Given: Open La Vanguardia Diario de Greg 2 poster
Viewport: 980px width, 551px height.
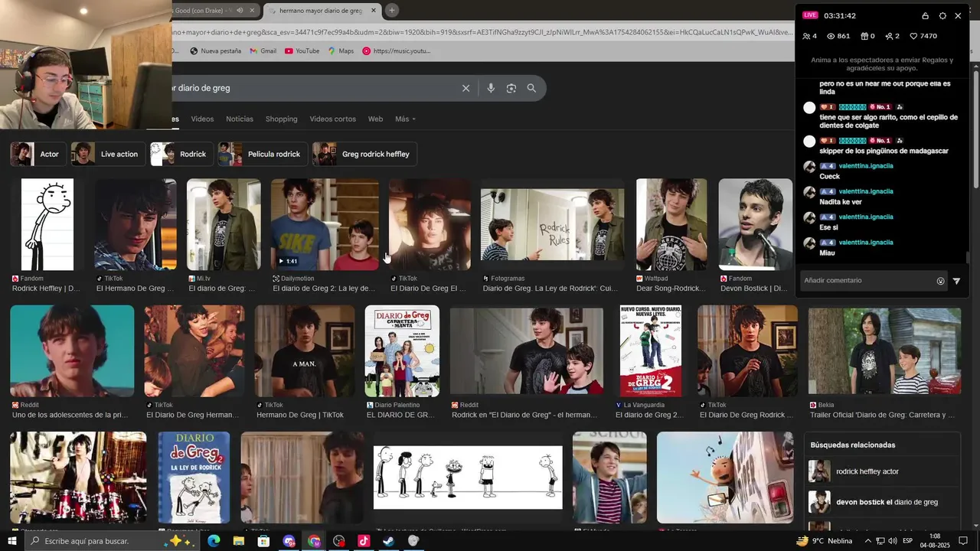Looking at the screenshot, I should [650, 350].
